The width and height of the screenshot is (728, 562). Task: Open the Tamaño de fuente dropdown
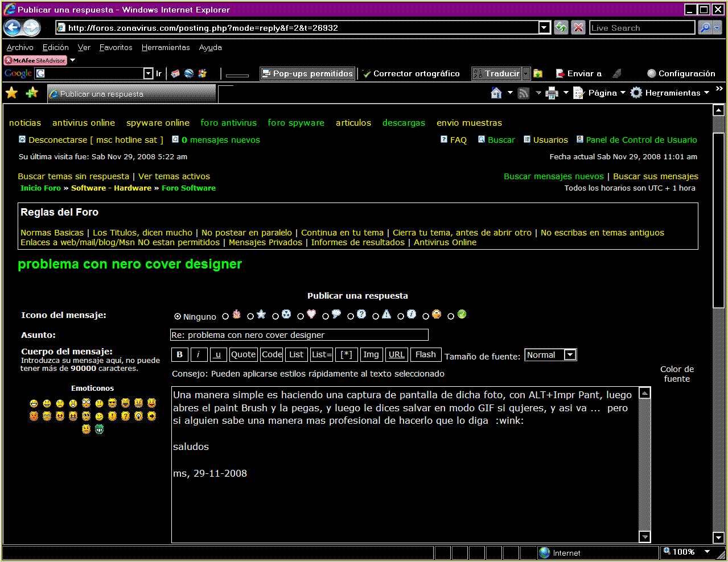coord(570,355)
